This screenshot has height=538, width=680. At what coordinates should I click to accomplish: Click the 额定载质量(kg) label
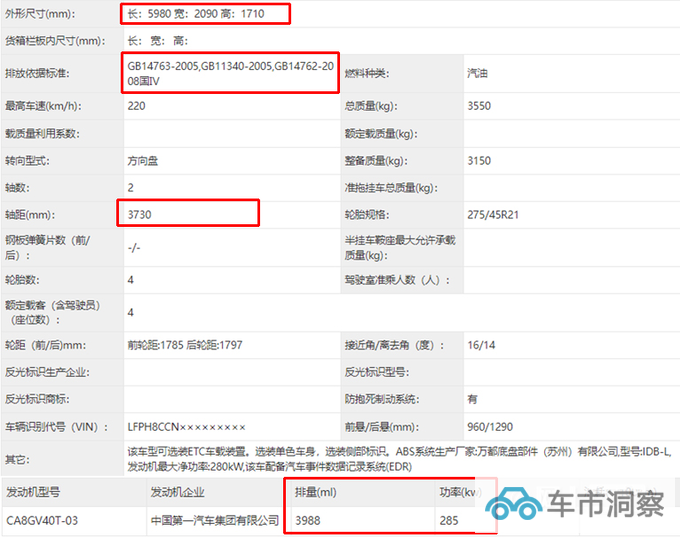[x=381, y=134]
